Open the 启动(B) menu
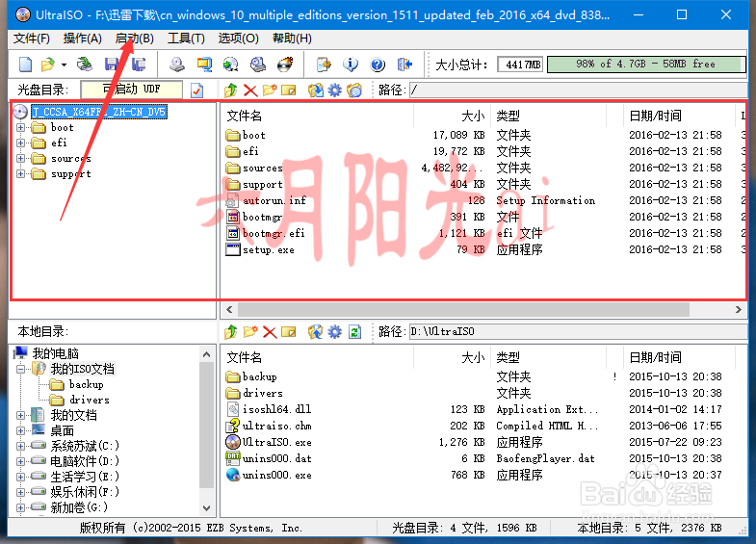 [x=135, y=39]
